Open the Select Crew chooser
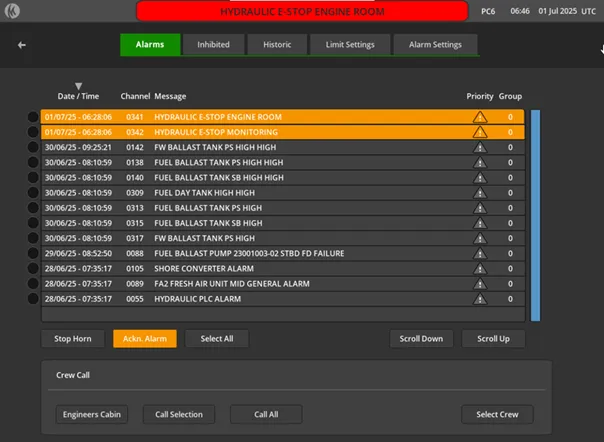Screen dimensions: 604x442 pyautogui.click(x=497, y=414)
